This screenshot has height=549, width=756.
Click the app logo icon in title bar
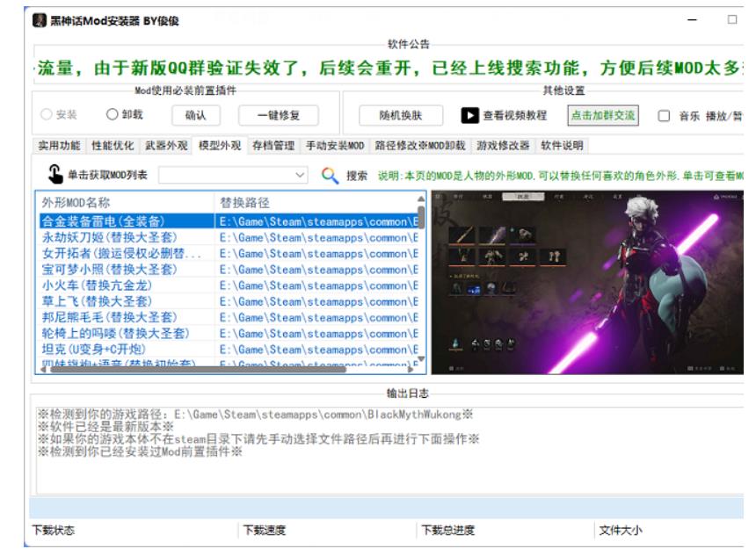40,21
